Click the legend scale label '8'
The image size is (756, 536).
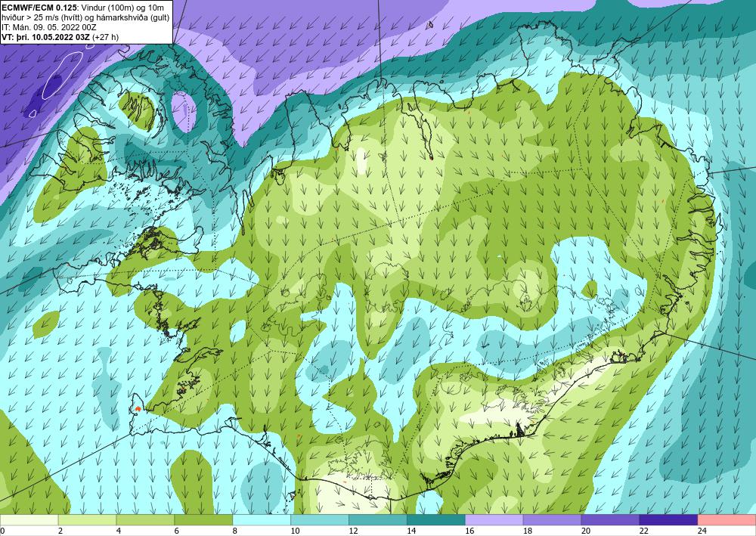coord(236,531)
